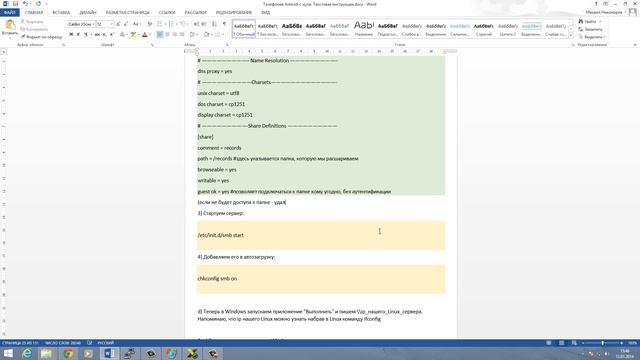Screen dimensions: 640x360
Task: Decrease font size with the shrink font icon
Action: (126, 24)
